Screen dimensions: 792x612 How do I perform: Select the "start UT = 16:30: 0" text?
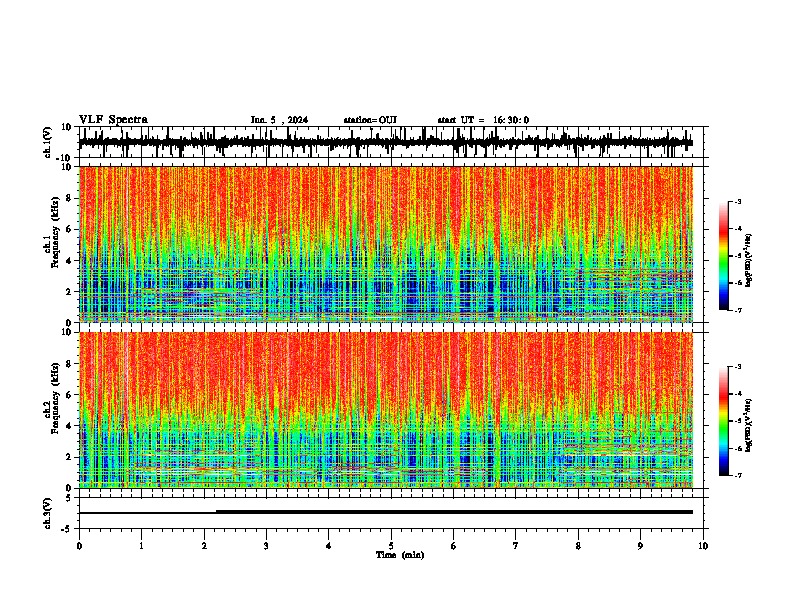483,120
